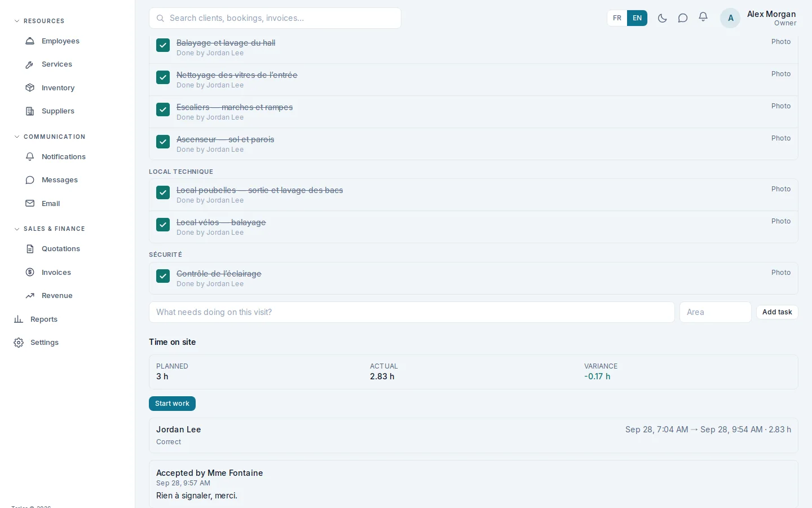
Task: Uncheck the Balayage et lavage du hall task
Action: pyautogui.click(x=163, y=45)
